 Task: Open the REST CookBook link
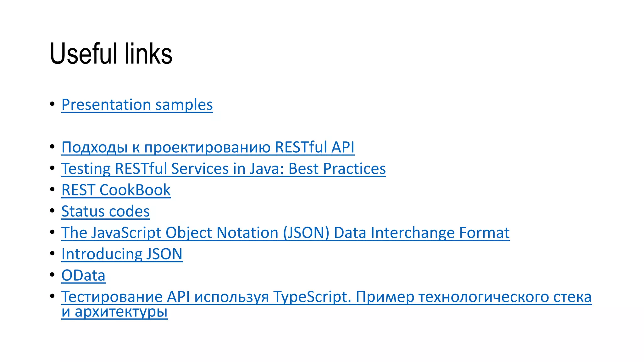(x=116, y=190)
